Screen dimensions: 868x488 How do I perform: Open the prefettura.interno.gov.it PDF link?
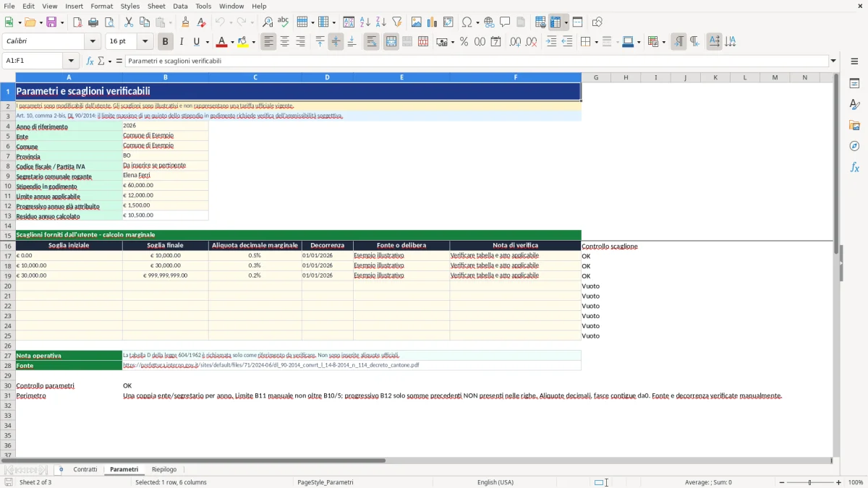pyautogui.click(x=271, y=365)
